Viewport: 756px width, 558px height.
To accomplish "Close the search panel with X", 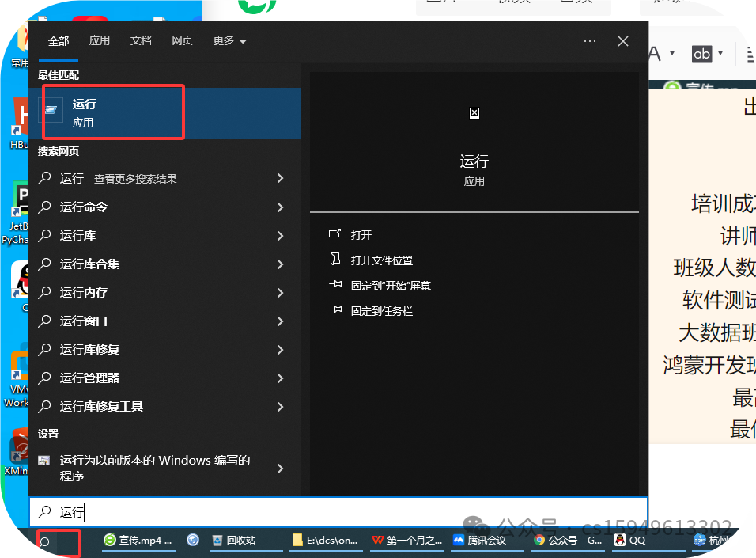I will (x=623, y=41).
